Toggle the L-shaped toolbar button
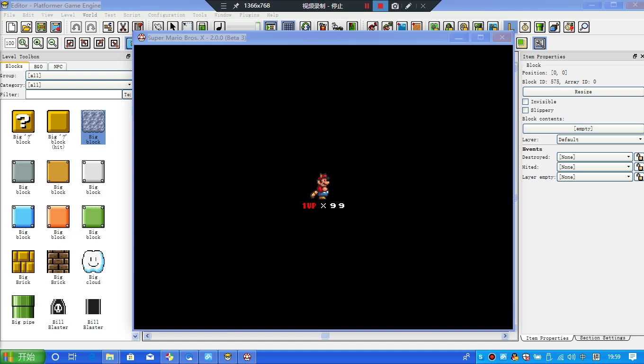Image resolution: width=644 pixels, height=364 pixels. (x=510, y=27)
